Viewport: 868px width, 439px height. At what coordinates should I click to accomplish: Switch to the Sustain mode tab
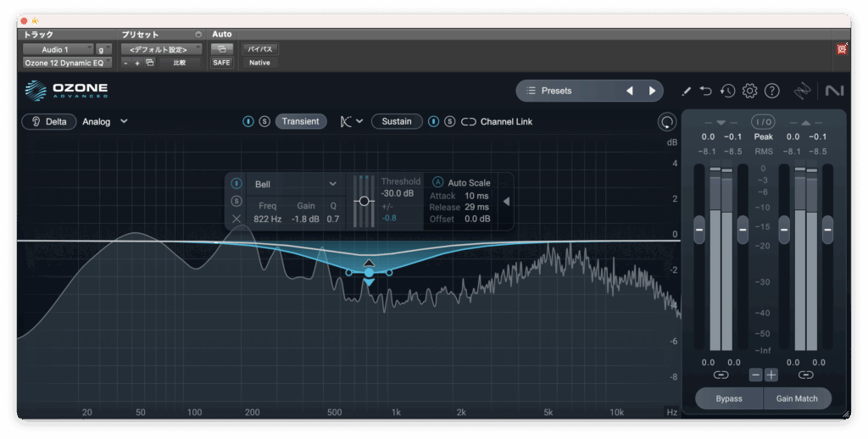point(397,121)
